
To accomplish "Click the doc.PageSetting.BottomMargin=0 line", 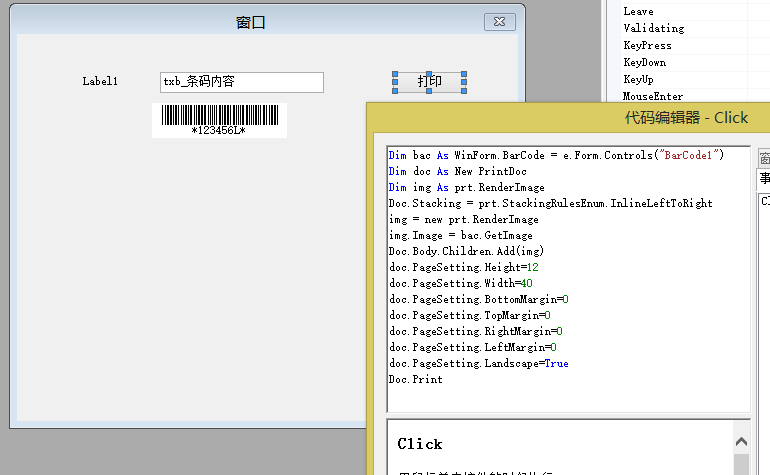I will click(479, 299).
